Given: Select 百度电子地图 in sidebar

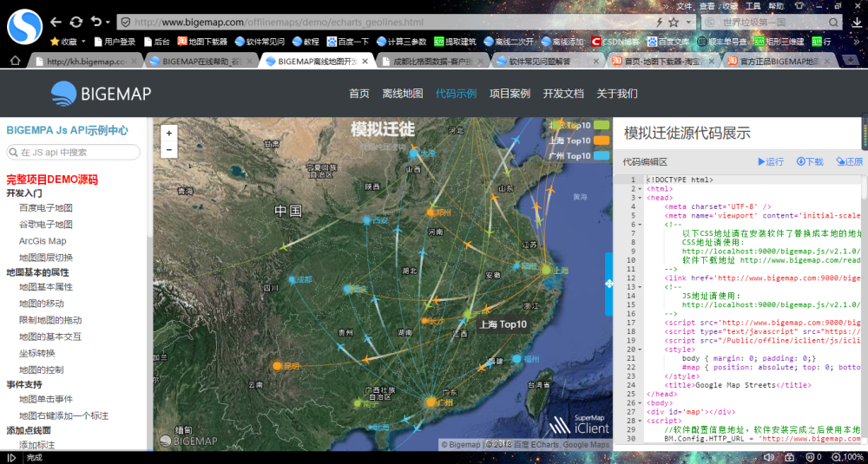Looking at the screenshot, I should (46, 208).
